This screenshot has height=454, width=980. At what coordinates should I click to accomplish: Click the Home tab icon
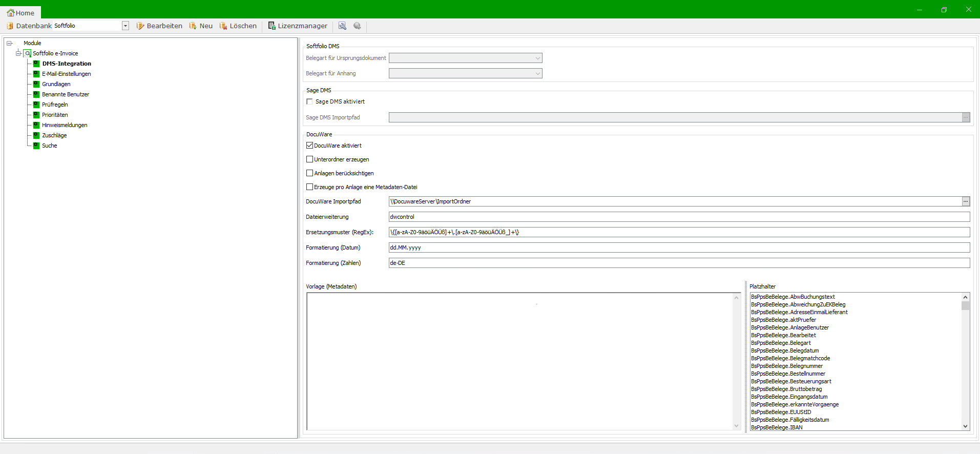[11, 13]
